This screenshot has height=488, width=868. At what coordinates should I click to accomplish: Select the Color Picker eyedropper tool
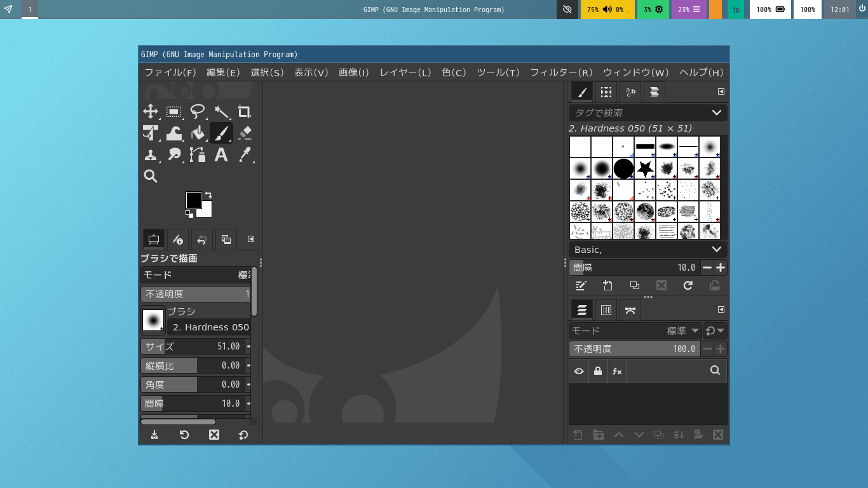click(x=244, y=154)
